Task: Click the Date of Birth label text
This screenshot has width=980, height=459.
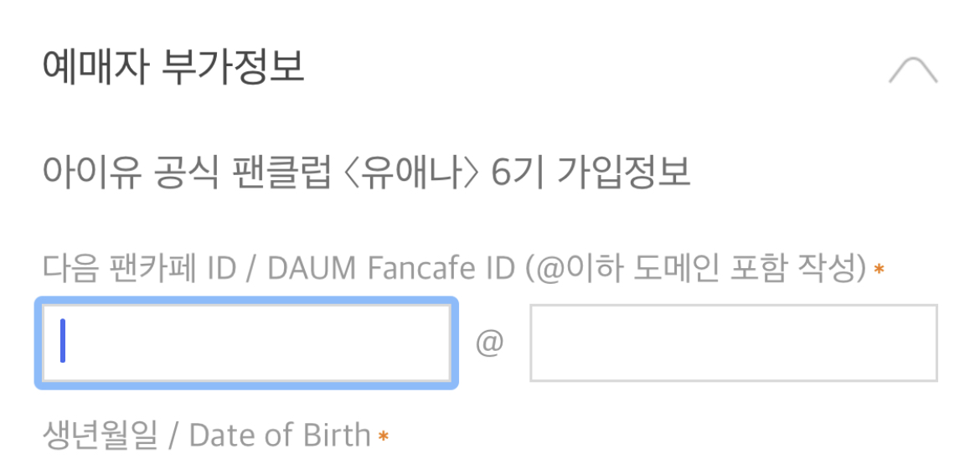Action: pos(280,436)
